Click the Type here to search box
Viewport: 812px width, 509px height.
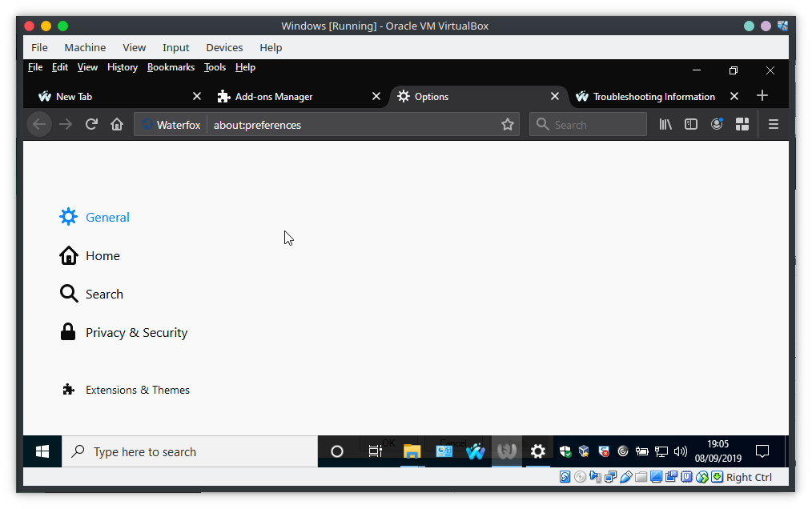click(x=190, y=451)
